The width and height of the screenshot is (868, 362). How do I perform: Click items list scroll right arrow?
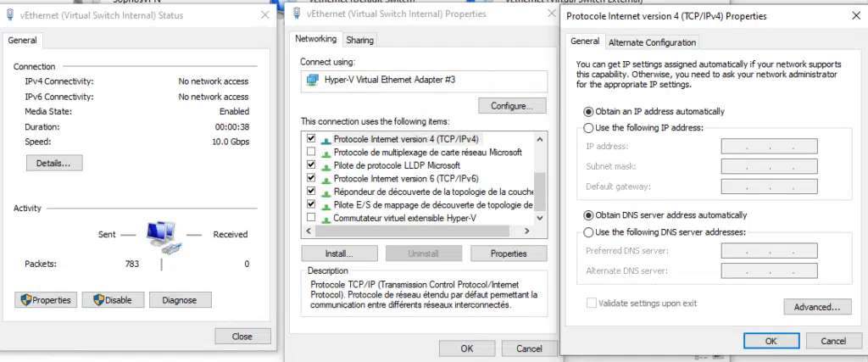[x=527, y=231]
